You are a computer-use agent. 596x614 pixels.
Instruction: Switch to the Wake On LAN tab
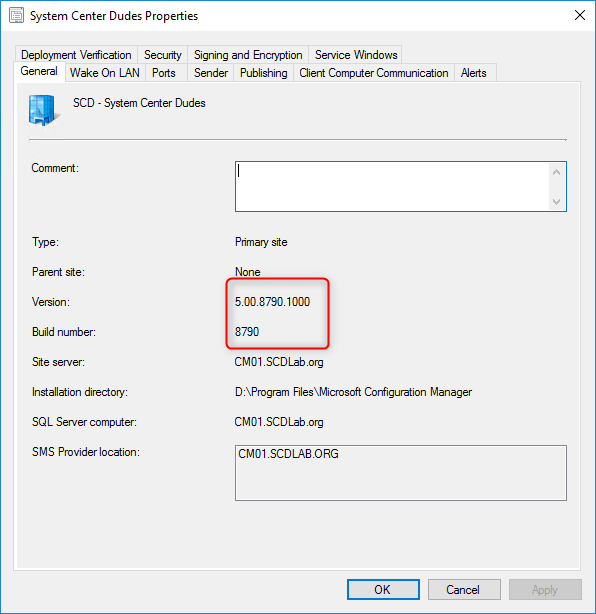[105, 73]
